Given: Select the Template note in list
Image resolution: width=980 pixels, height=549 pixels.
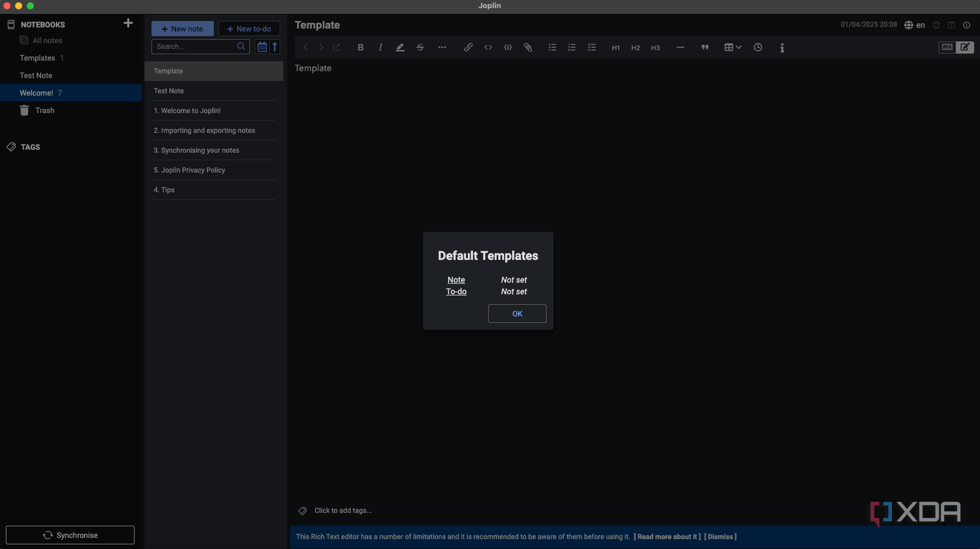Looking at the screenshot, I should pyautogui.click(x=214, y=71).
